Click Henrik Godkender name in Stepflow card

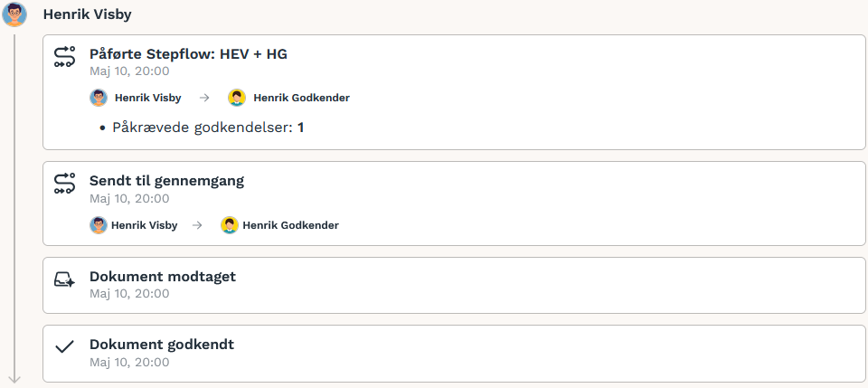coord(302,98)
